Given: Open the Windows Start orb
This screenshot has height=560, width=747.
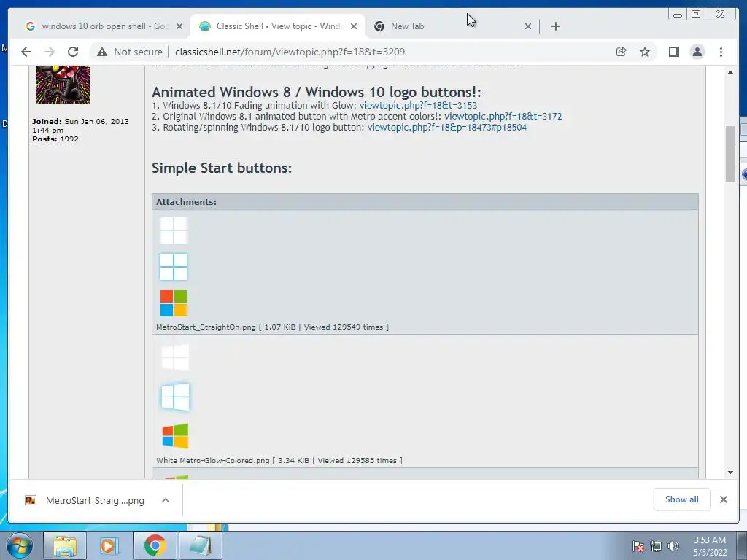Looking at the screenshot, I should (20, 545).
